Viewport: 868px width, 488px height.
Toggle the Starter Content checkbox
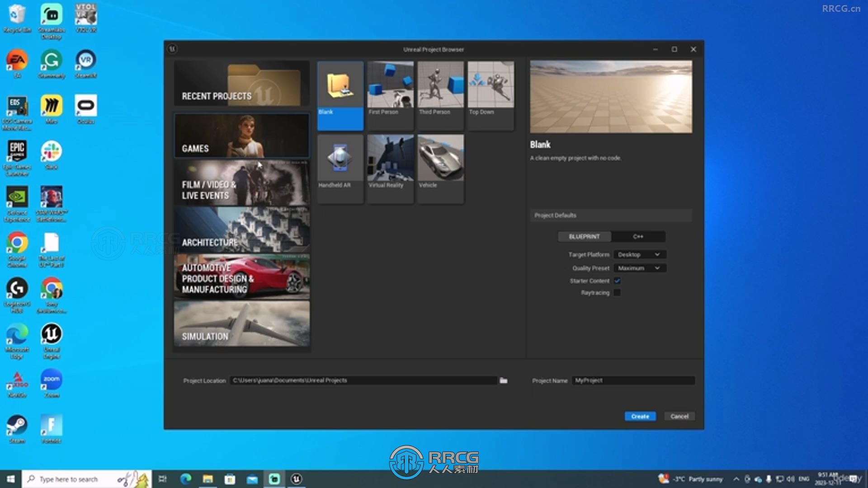(617, 281)
